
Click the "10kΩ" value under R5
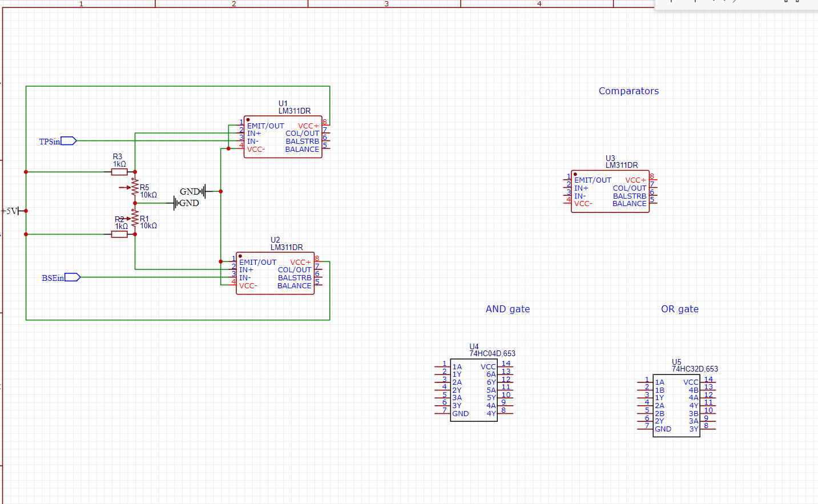(x=148, y=195)
